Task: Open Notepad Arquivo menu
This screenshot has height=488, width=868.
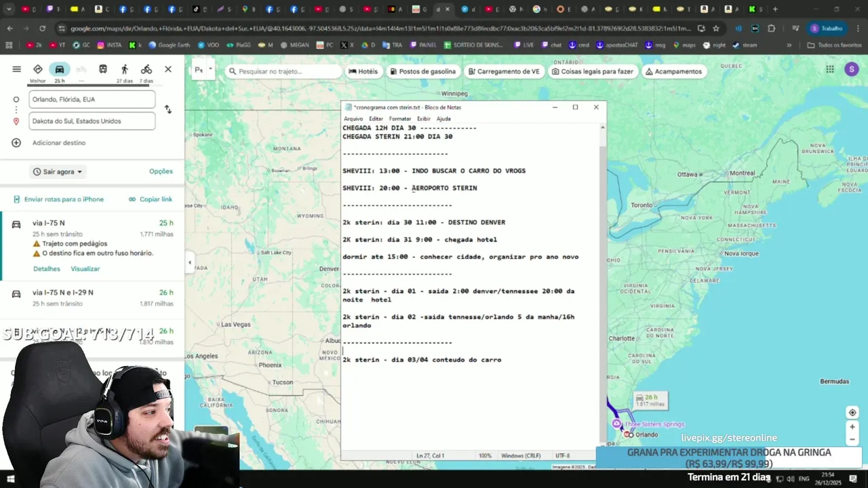Action: tap(353, 119)
